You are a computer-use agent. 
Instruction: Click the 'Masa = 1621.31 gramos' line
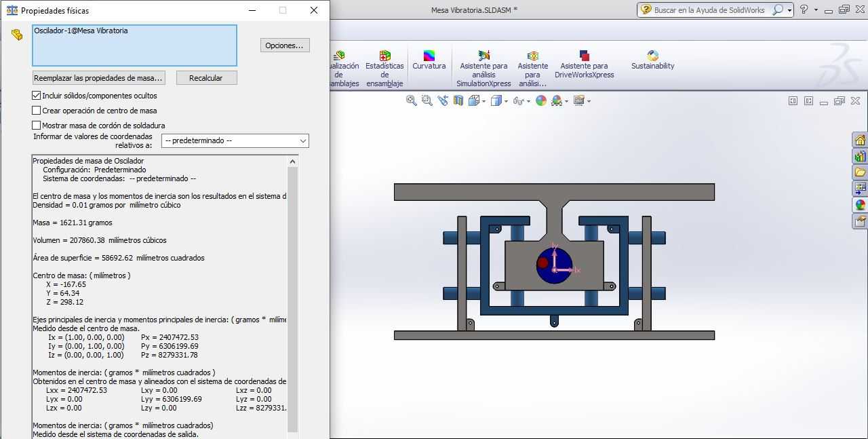73,223
